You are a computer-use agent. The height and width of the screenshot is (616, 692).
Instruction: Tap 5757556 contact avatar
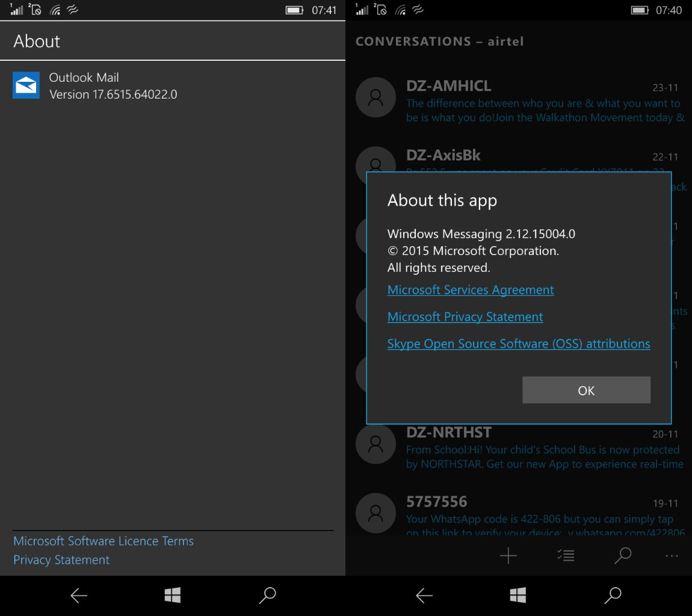pos(375,513)
